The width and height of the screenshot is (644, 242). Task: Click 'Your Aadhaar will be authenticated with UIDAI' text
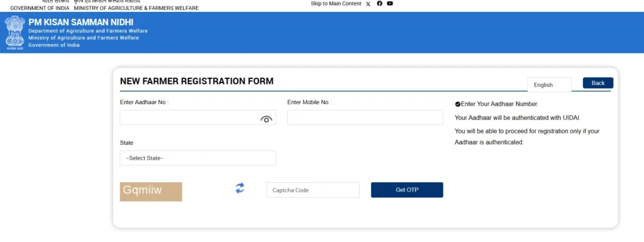tap(518, 118)
